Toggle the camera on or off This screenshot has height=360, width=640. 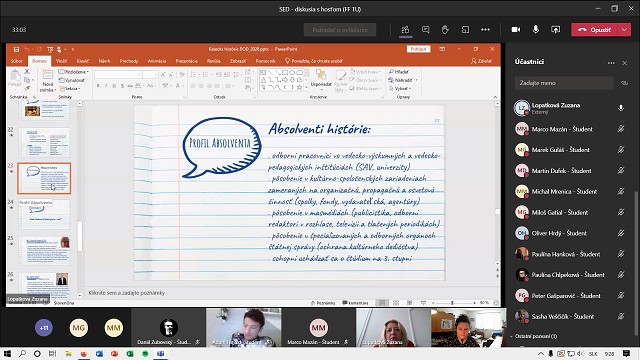pyautogui.click(x=516, y=30)
